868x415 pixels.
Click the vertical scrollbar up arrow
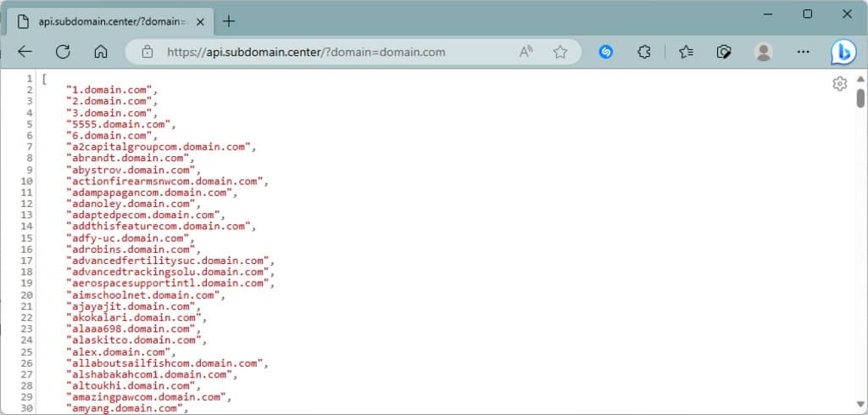coord(860,79)
